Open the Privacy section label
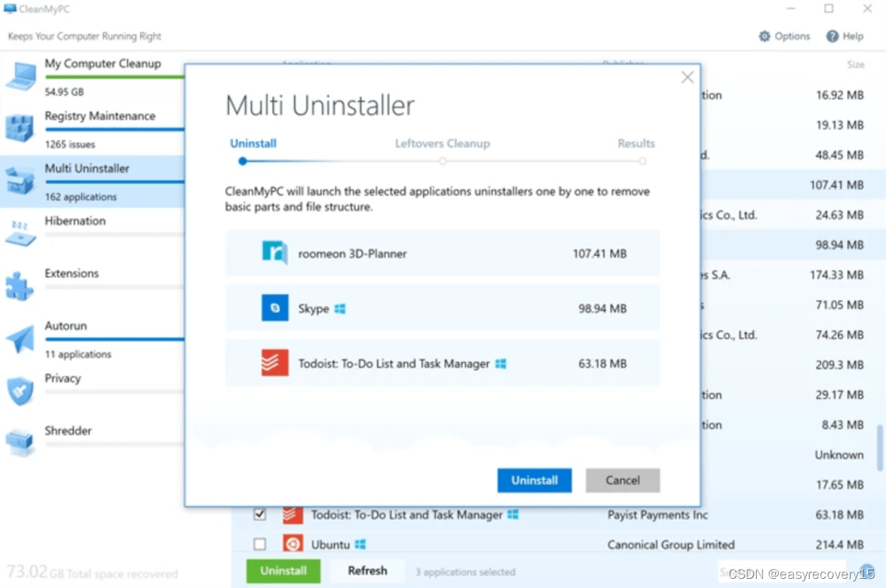The width and height of the screenshot is (886, 588). click(63, 378)
